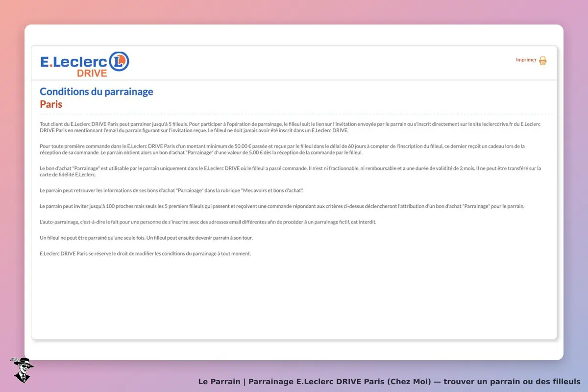The height and width of the screenshot is (392, 588).
Task: Click sentence "E.Leclerc DRIVE Paris se réserve le droit"
Action: click(x=145, y=253)
